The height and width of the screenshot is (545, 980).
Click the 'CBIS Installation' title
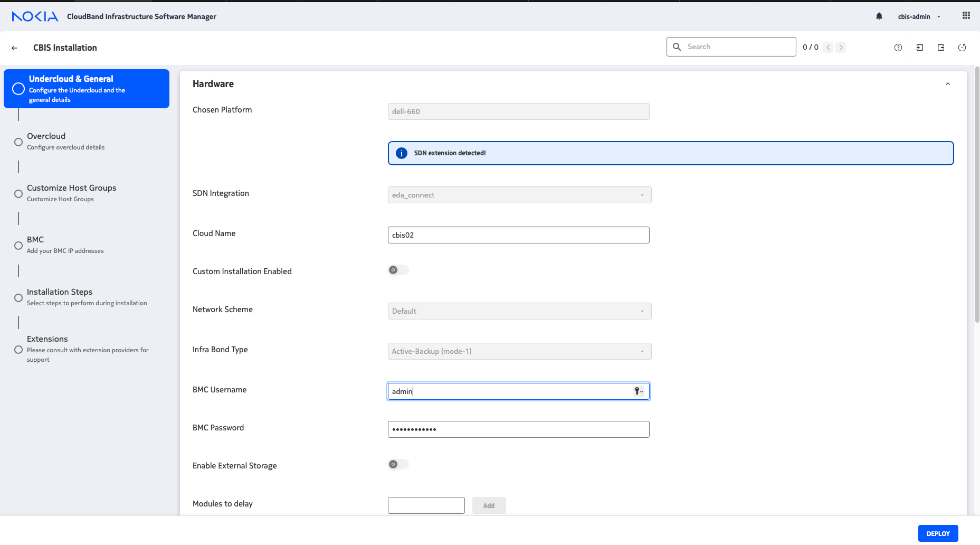click(65, 48)
